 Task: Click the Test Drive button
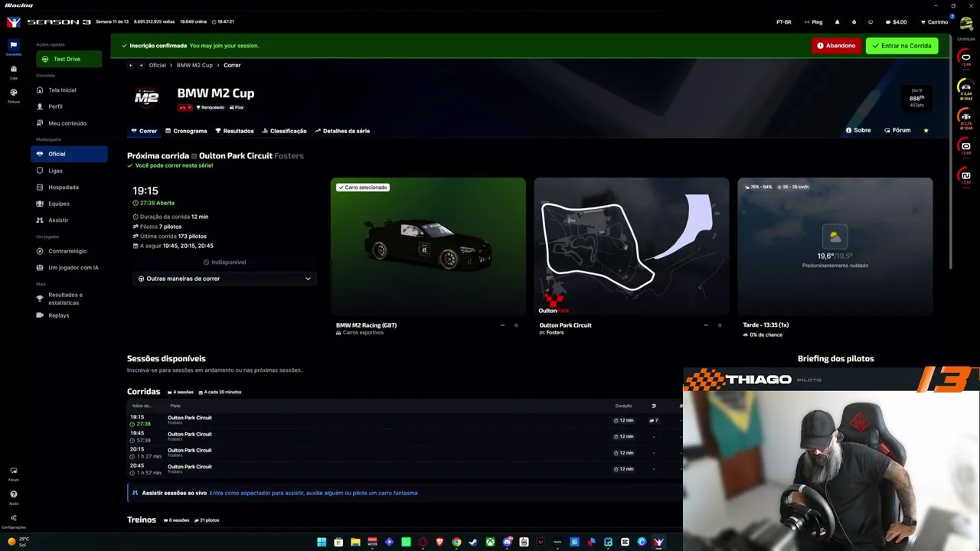pos(69,59)
